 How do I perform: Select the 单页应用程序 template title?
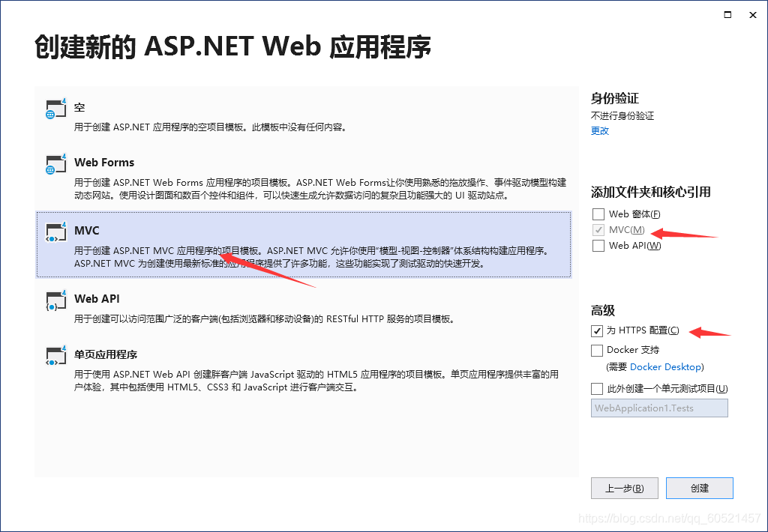(x=105, y=354)
